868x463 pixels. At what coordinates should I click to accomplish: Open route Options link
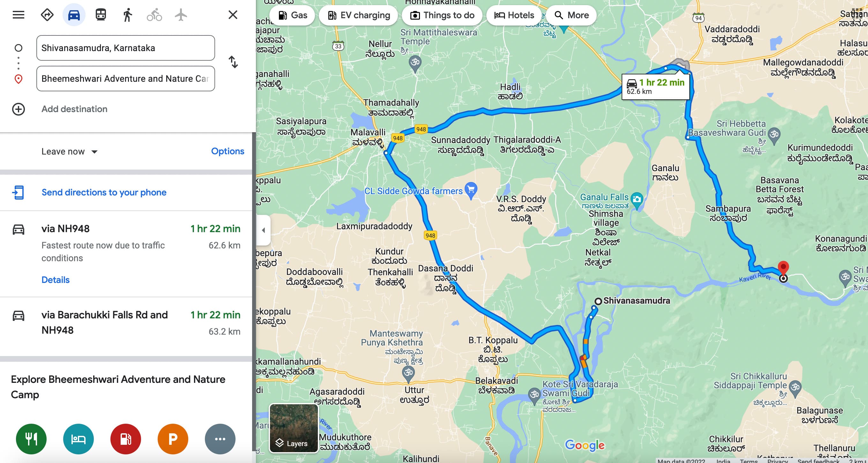228,151
